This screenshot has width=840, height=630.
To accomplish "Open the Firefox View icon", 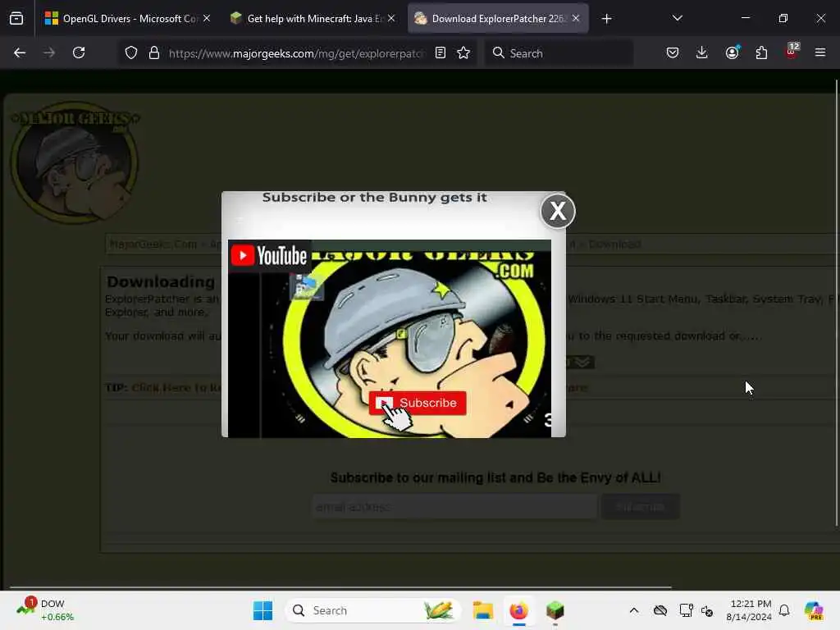I will point(16,19).
